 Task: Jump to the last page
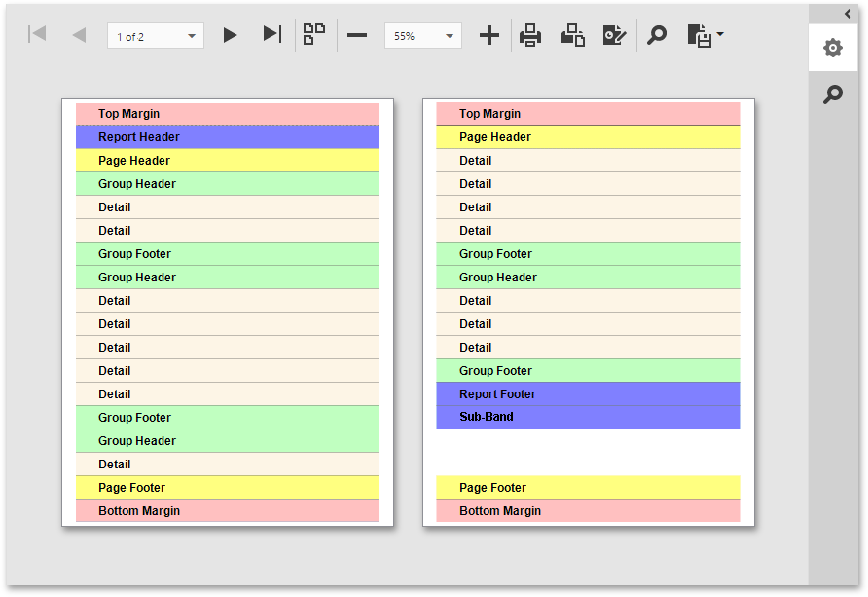coord(272,35)
